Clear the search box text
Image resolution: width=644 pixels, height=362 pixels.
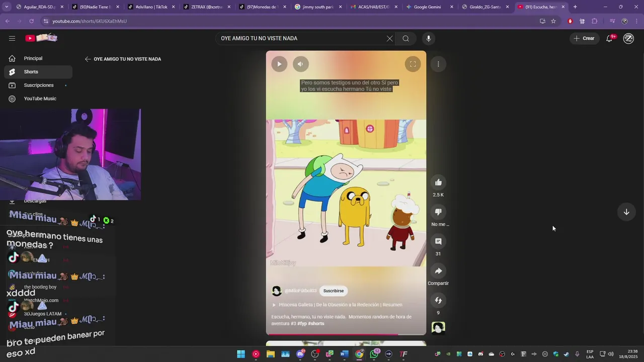tap(389, 39)
